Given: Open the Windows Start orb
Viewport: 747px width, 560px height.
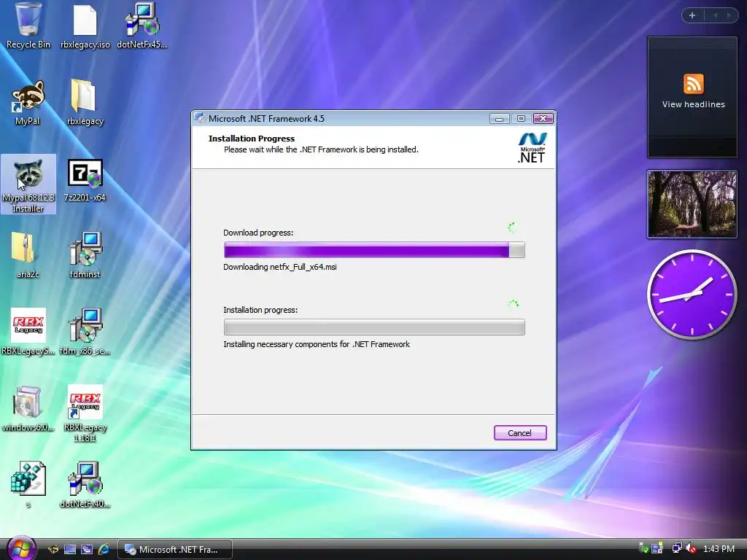Looking at the screenshot, I should tap(21, 548).
